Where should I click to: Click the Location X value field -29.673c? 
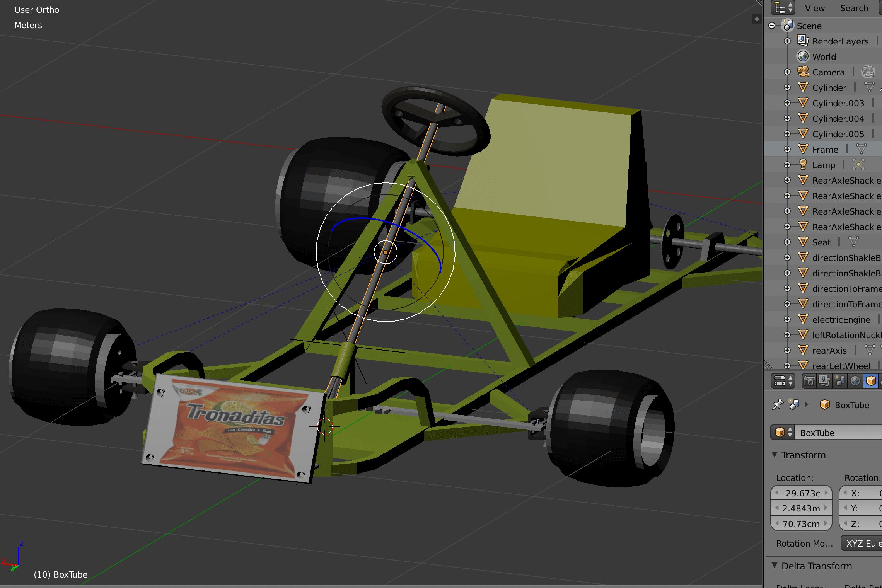801,493
